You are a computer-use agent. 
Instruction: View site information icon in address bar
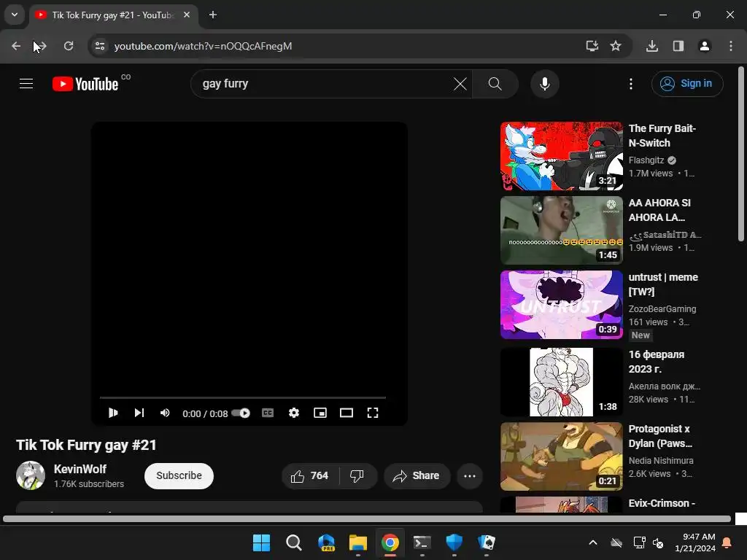(99, 46)
